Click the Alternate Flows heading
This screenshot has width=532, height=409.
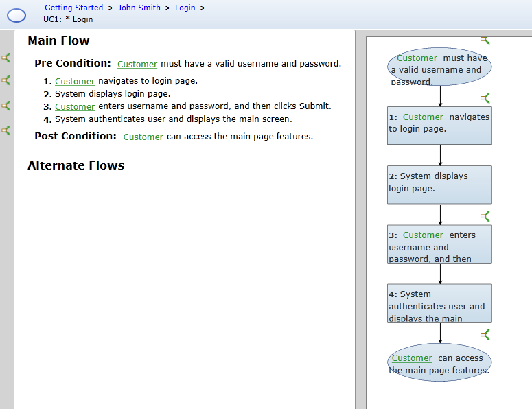[76, 165]
